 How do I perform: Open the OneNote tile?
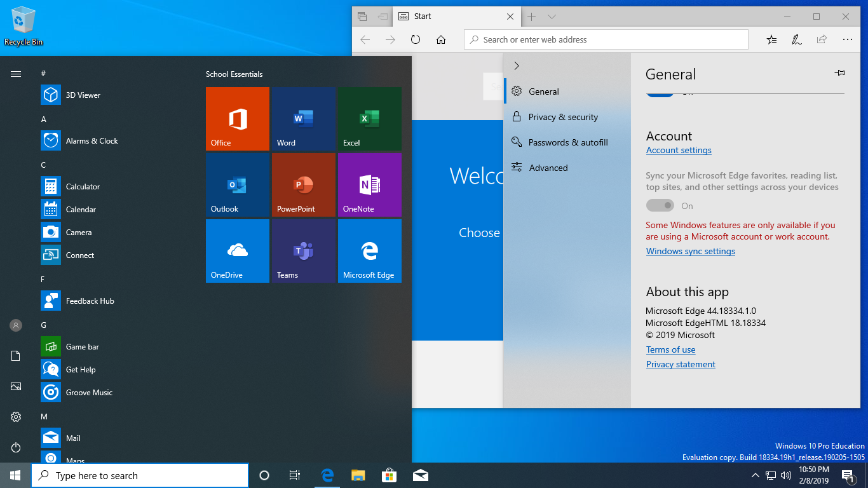pos(370,185)
